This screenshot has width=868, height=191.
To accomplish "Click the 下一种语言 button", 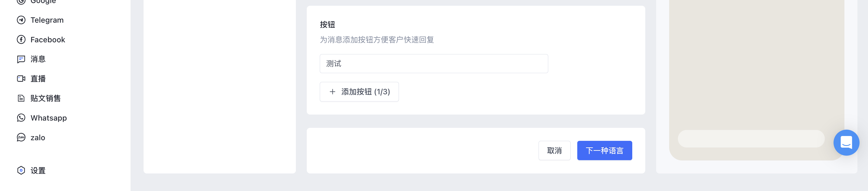I will 604,151.
